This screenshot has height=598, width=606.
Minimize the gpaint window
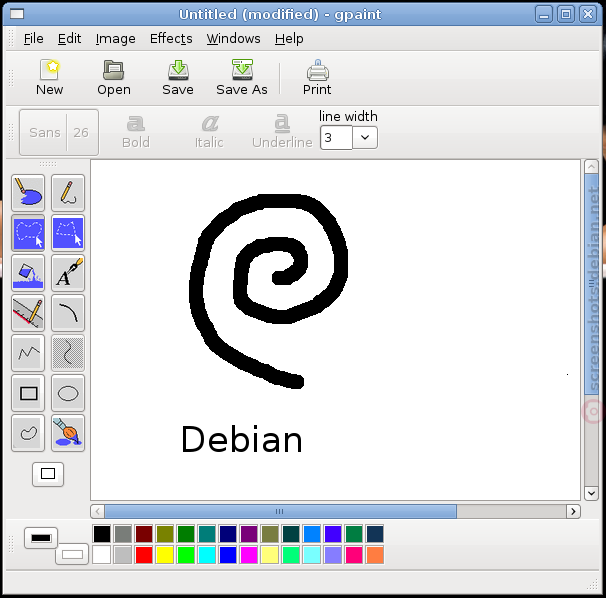[544, 15]
